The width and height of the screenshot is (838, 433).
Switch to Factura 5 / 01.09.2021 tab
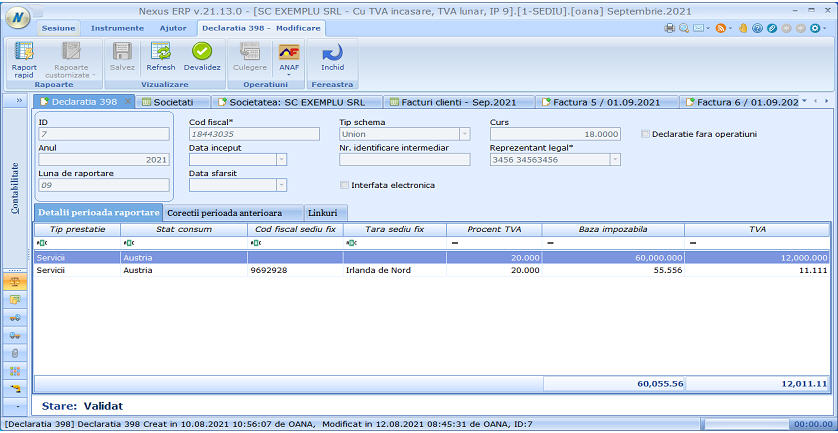point(607,102)
